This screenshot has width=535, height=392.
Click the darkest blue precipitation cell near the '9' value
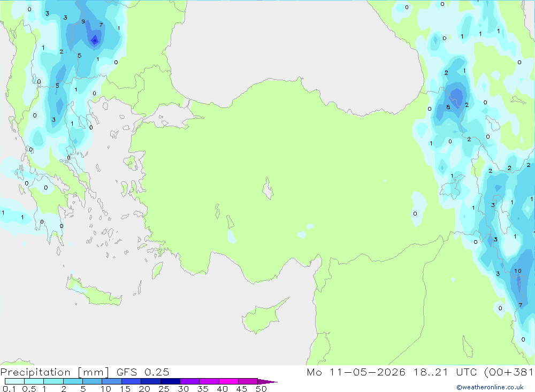point(95,41)
